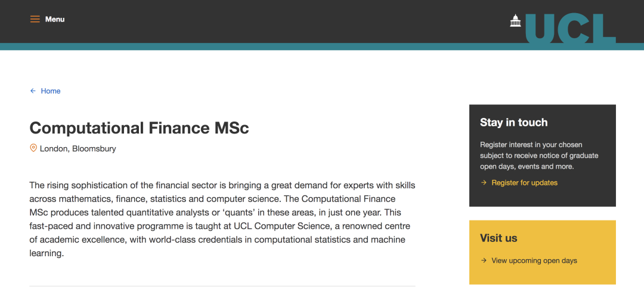644x292 pixels.
Task: Click the programme description paragraph
Action: (222, 219)
